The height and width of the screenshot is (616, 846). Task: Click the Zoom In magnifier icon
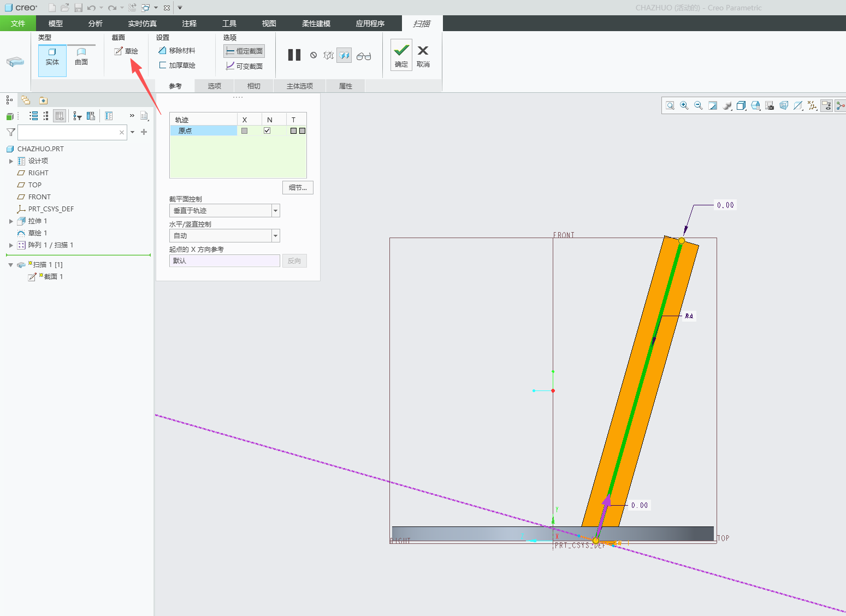click(x=684, y=105)
